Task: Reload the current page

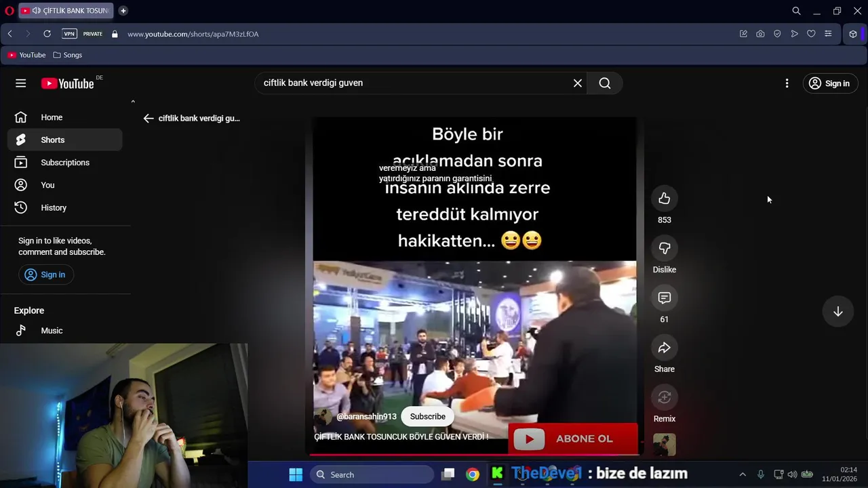Action: pyautogui.click(x=47, y=34)
